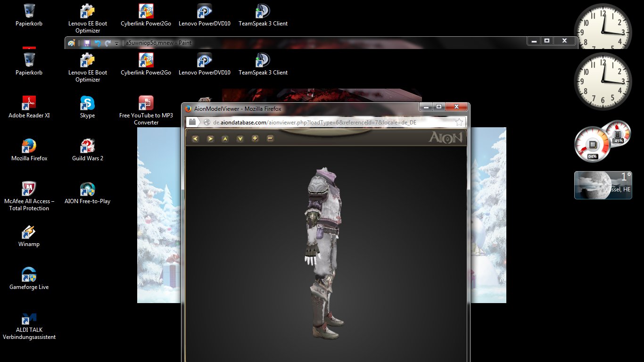Click the Paint application icon in its title bar

click(x=72, y=43)
